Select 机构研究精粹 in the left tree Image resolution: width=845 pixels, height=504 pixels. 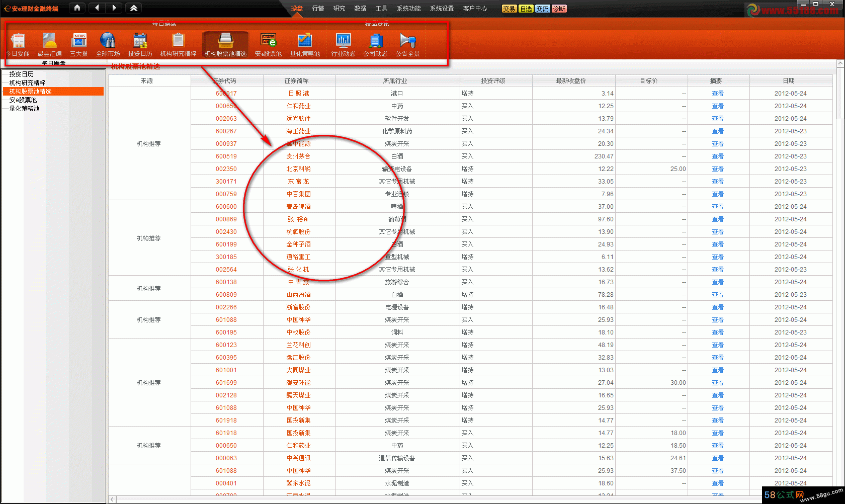pos(27,82)
